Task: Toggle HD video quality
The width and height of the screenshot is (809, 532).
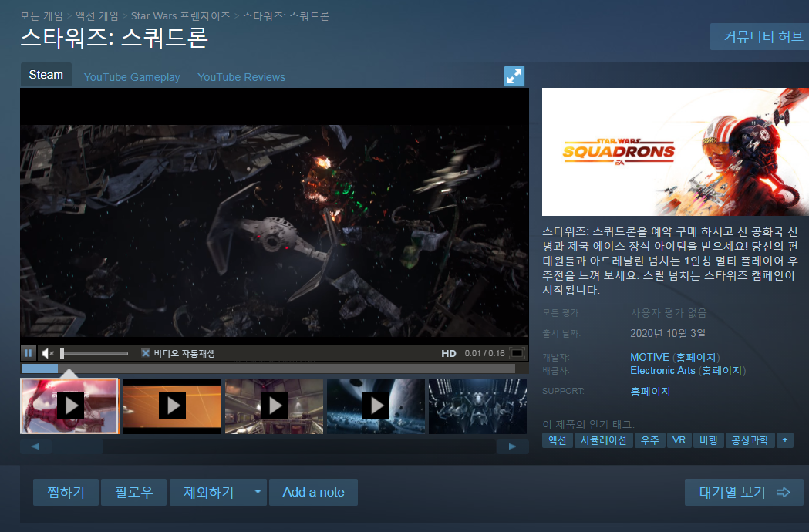Action: pos(448,353)
